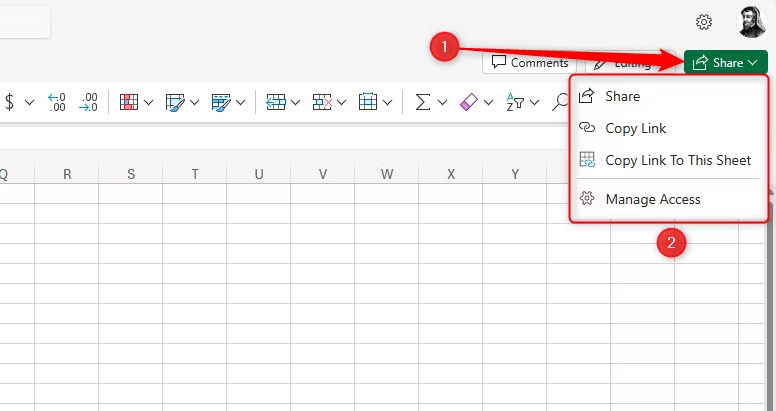Image resolution: width=776 pixels, height=411 pixels.
Task: Expand the Clear dropdown arrow
Action: point(488,103)
